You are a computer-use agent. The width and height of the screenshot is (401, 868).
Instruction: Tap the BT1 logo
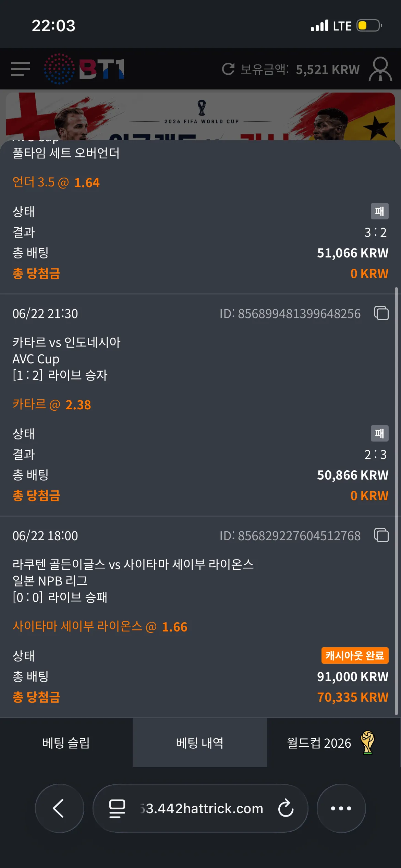(x=84, y=69)
